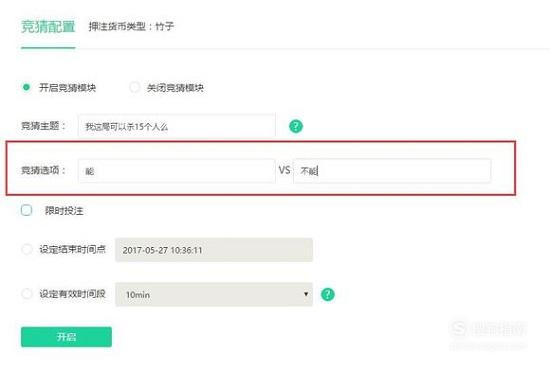Click the 2017-05-27 10:36:11 date field

pos(214,250)
